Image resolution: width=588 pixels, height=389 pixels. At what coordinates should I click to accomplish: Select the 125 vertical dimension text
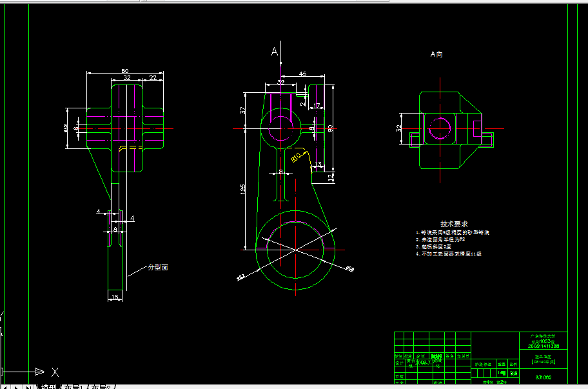[242, 188]
